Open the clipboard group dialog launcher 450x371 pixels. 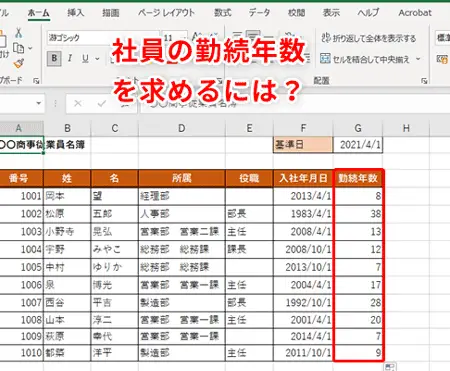tap(36, 81)
